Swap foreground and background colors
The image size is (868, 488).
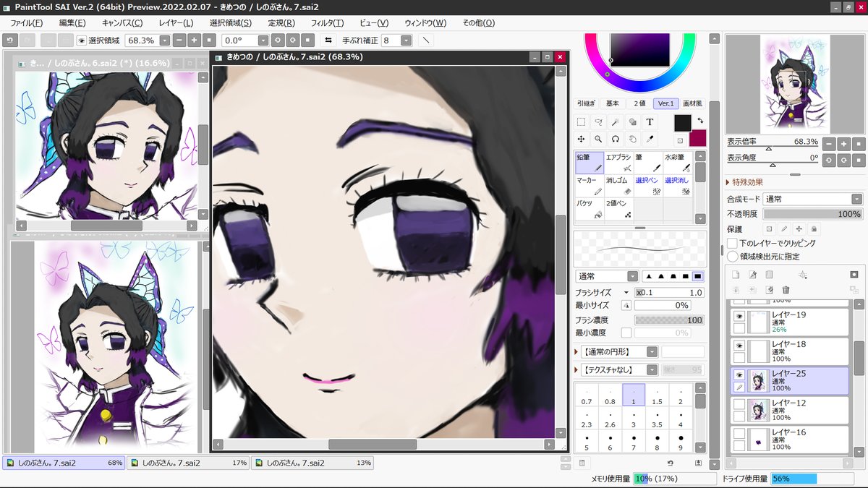700,120
